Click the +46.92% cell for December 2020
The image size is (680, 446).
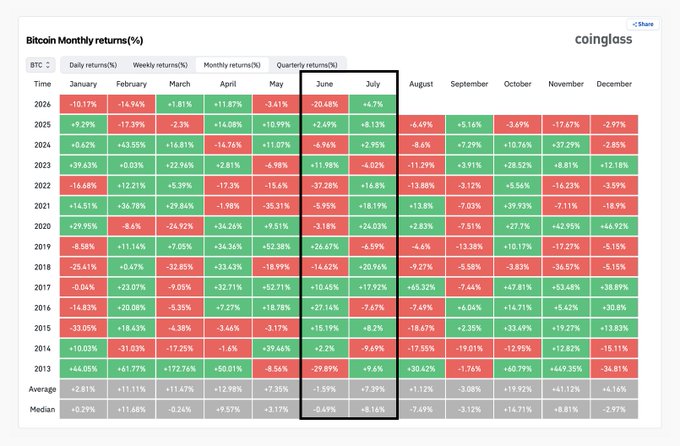614,226
